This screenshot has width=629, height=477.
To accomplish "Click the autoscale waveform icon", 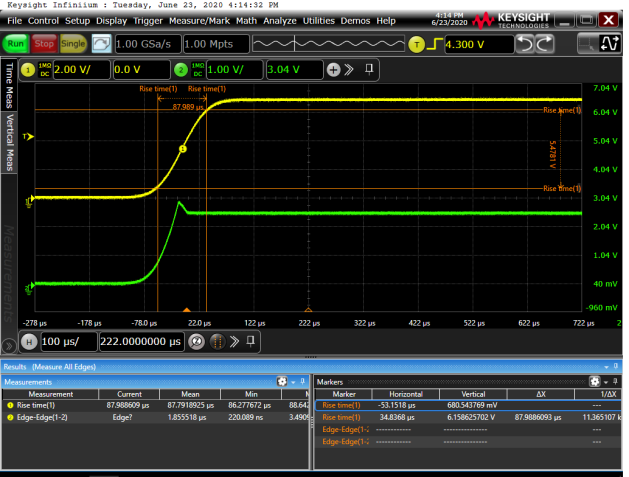I will (101, 44).
